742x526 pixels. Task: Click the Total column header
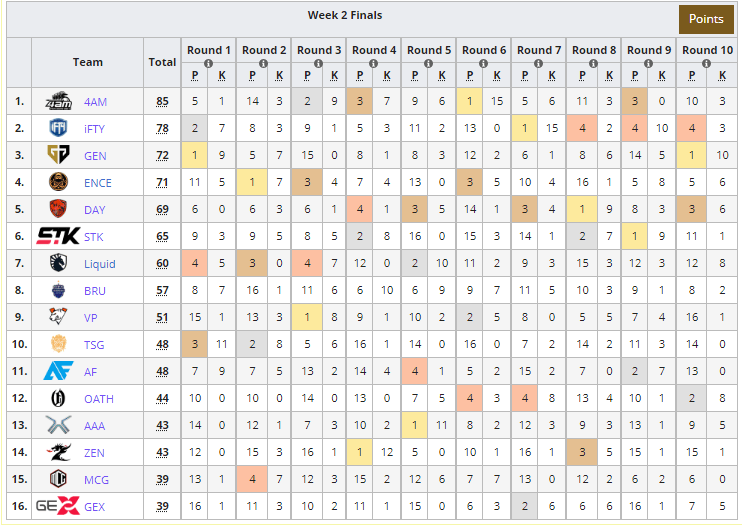pyautogui.click(x=162, y=62)
